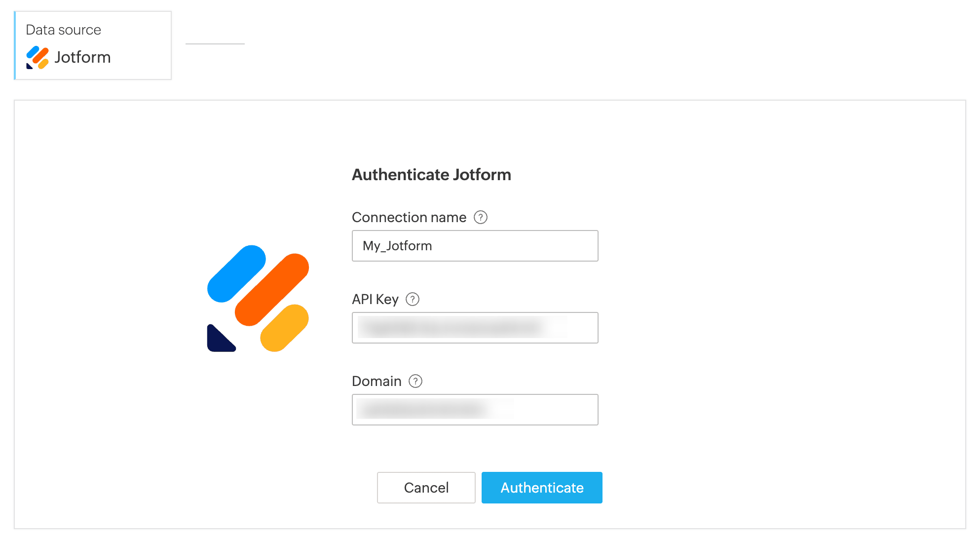The width and height of the screenshot is (980, 539).
Task: Click the help icon next to API Key
Action: click(412, 299)
